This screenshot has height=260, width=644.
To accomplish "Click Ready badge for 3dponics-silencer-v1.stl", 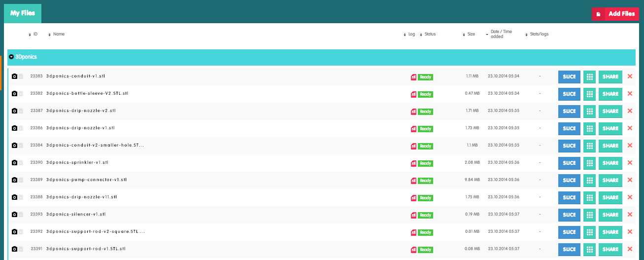I will click(425, 215).
